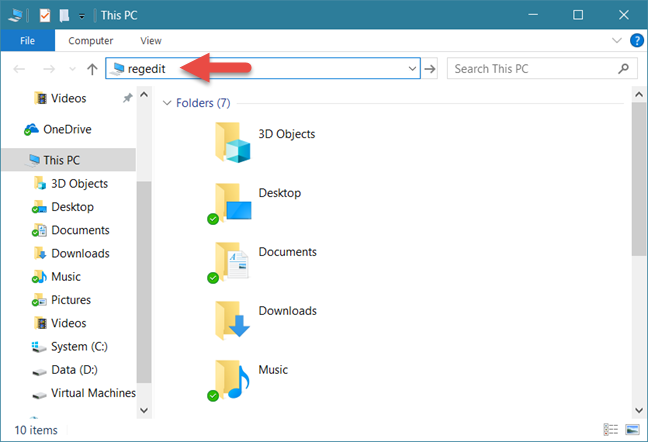Click the Documents folder label in content
The width and height of the screenshot is (648, 442).
tap(288, 252)
